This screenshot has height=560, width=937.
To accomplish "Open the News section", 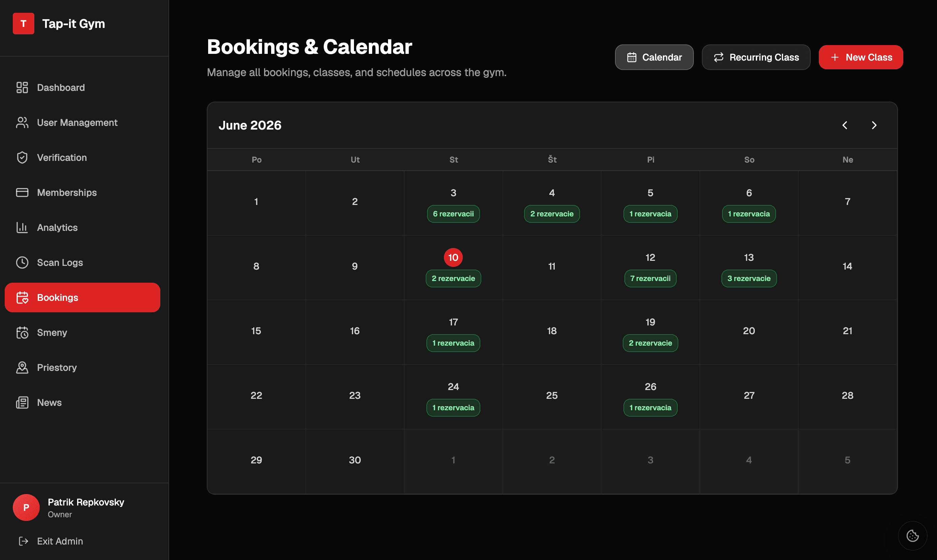I will 82,403.
